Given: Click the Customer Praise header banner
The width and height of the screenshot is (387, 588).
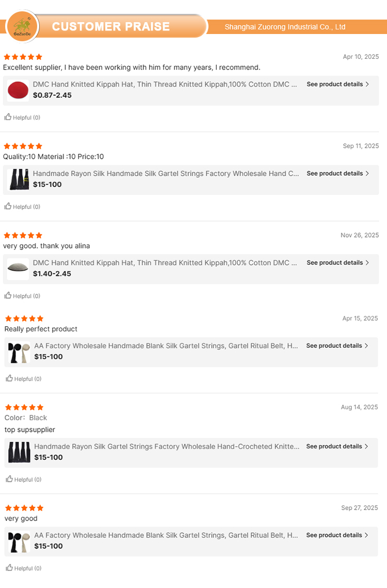Looking at the screenshot, I should [111, 27].
